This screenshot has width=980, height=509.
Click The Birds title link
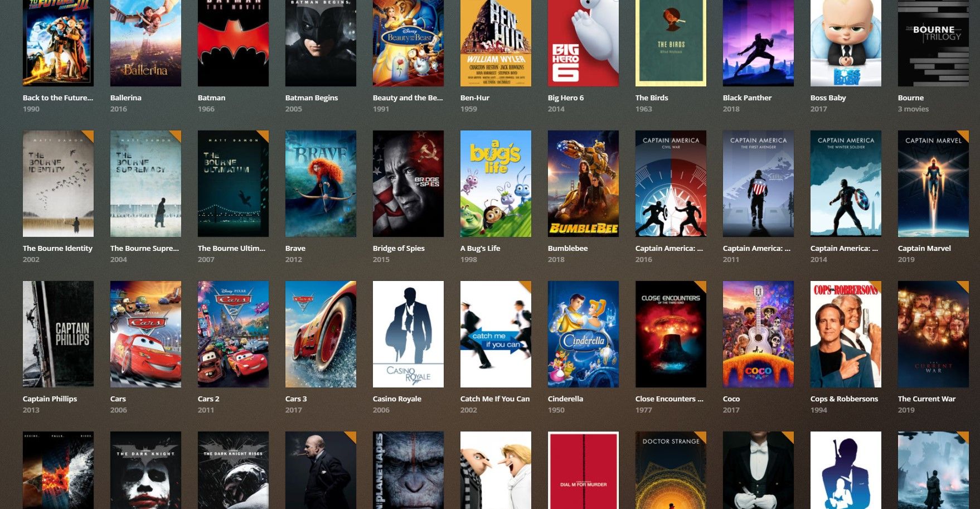pos(652,98)
